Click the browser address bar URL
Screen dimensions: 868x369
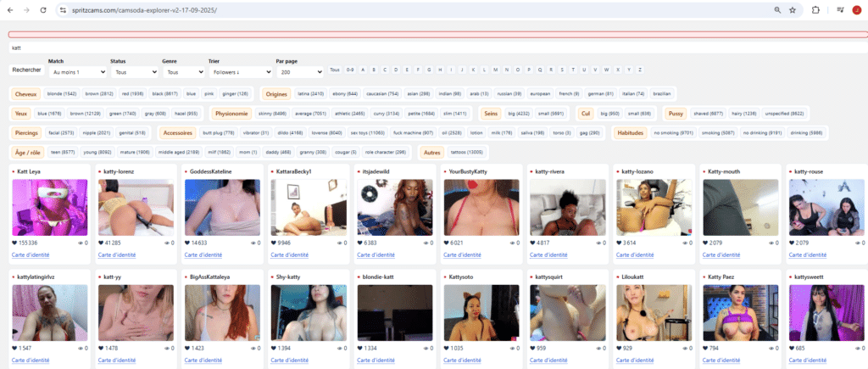coord(145,10)
